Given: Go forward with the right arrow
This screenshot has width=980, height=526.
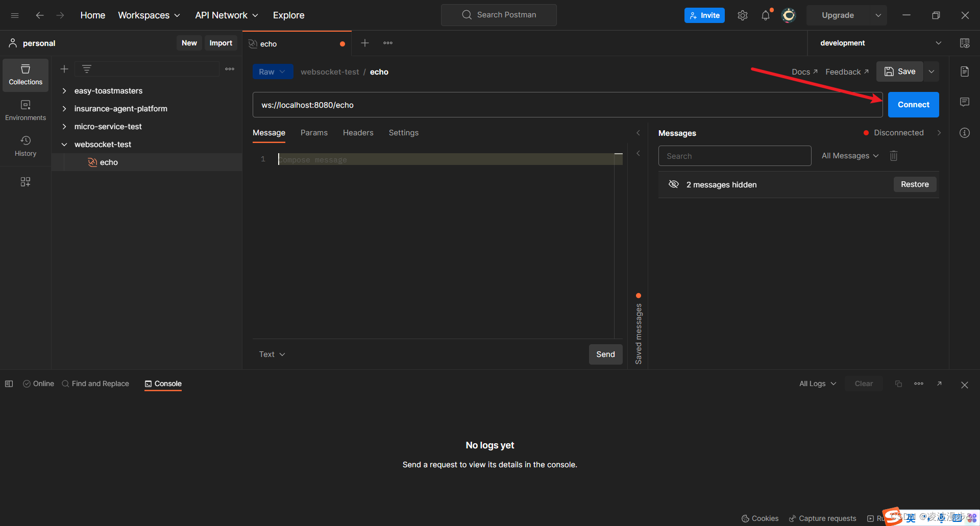Looking at the screenshot, I should point(60,15).
